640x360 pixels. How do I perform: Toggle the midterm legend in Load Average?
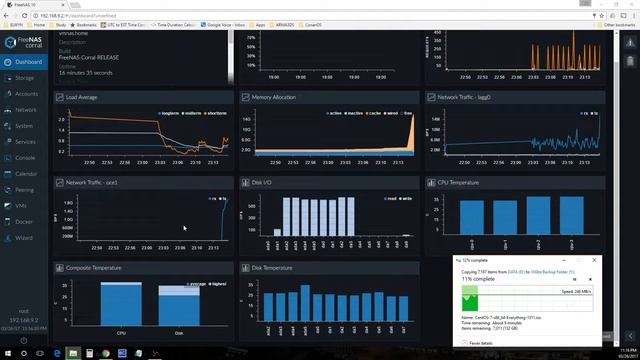pyautogui.click(x=191, y=113)
